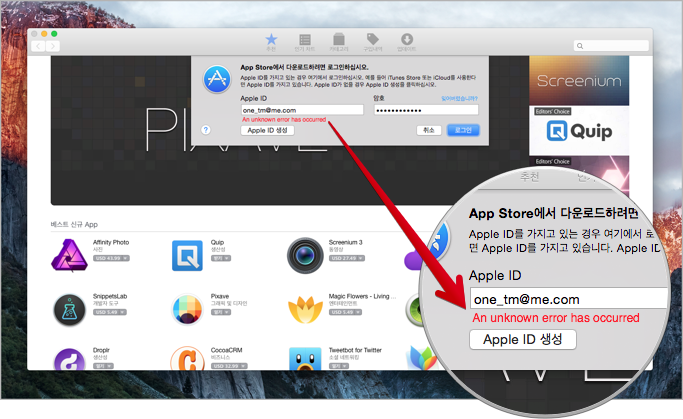Open the SnippetsLab title link
This screenshot has width=683, height=419.
pos(110,296)
